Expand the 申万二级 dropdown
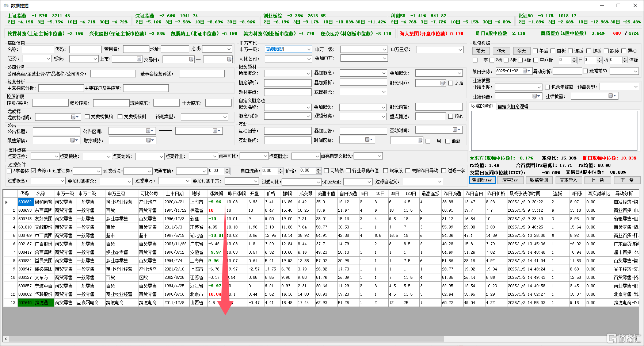Image resolution: width=644 pixels, height=346 pixels. pyautogui.click(x=385, y=49)
